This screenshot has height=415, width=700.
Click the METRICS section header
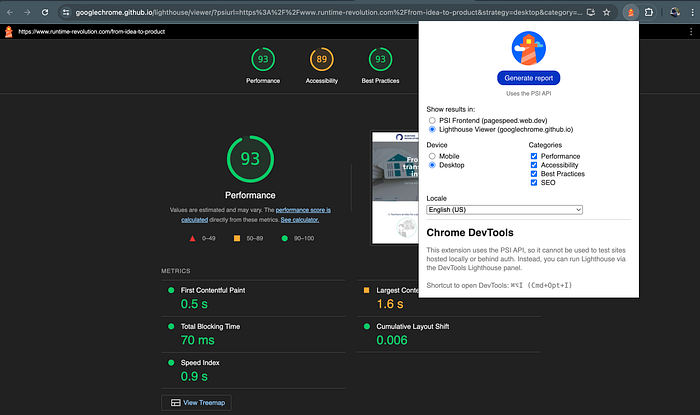click(176, 271)
